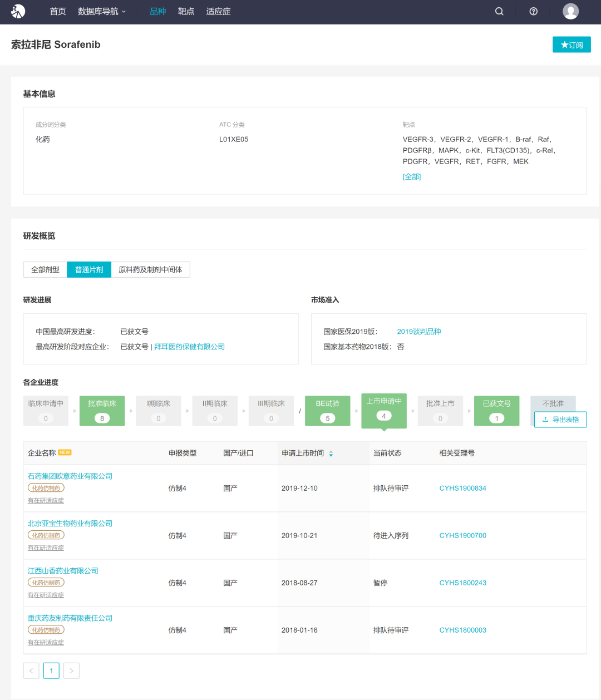601x700 pixels.
Task: Click the date 2018-01-16 cell
Action: click(299, 630)
